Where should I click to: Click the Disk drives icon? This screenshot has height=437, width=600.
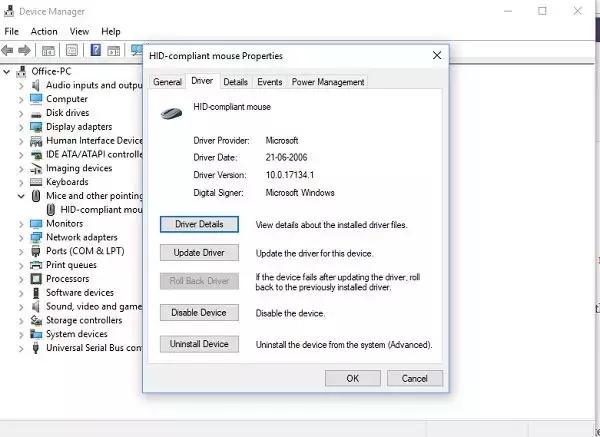(x=36, y=114)
